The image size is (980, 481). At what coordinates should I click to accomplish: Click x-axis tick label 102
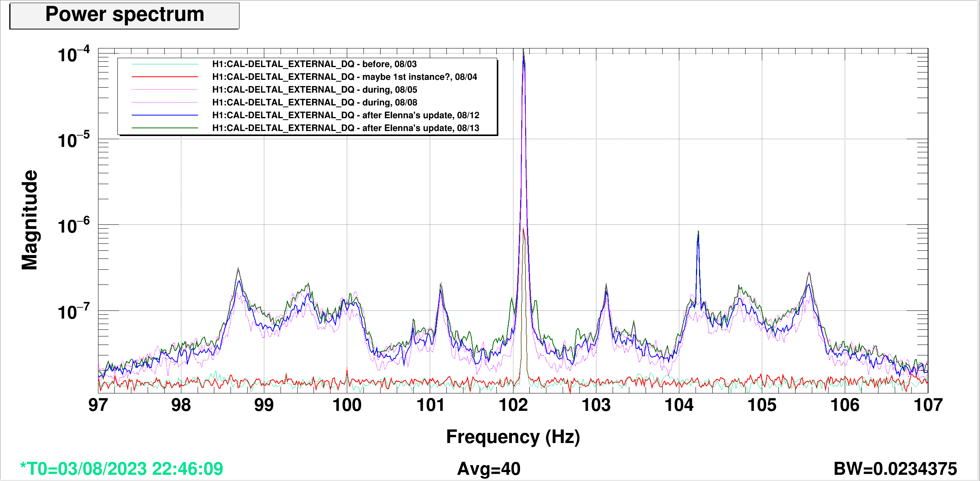coord(513,405)
